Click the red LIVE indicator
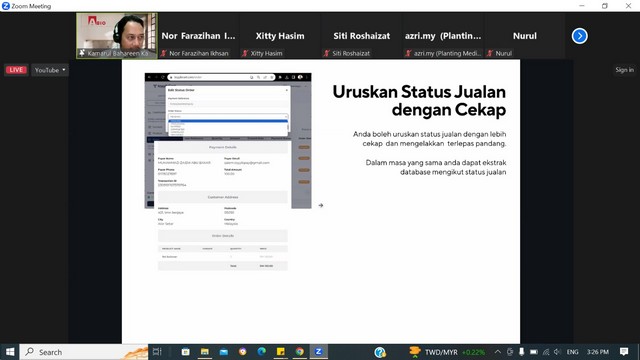The image size is (640, 360). click(x=16, y=70)
